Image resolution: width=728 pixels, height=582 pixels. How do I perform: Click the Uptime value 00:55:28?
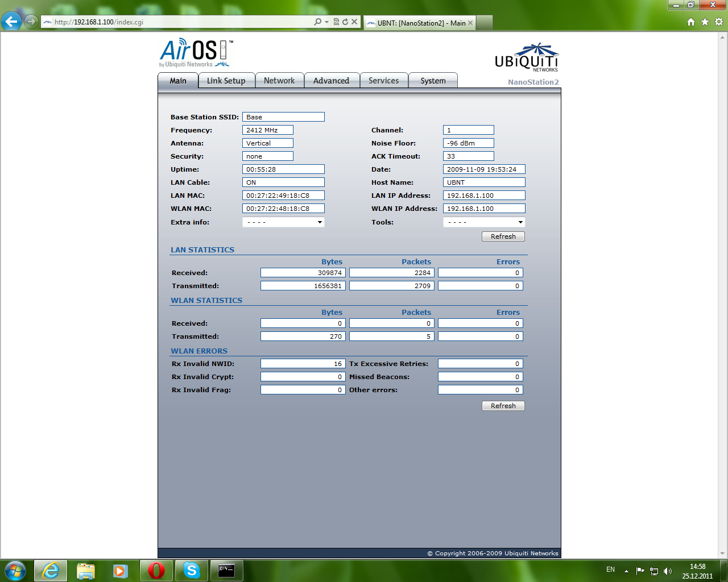[283, 169]
